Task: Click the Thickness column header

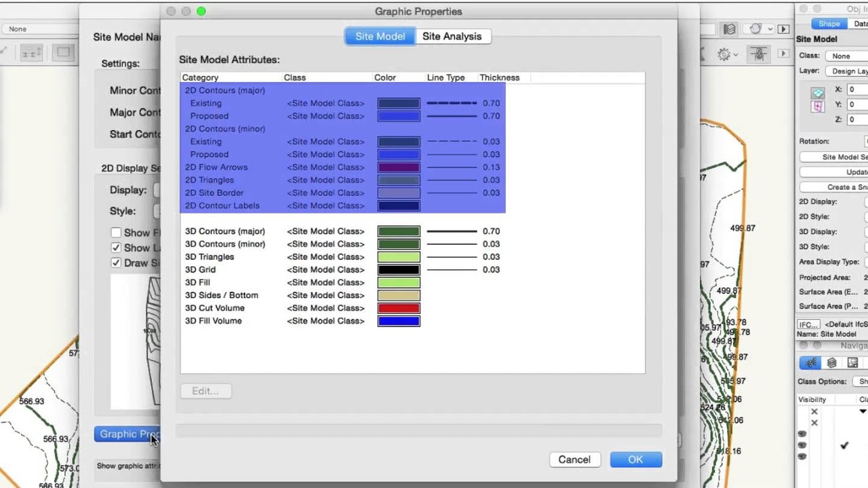Action: [503, 78]
